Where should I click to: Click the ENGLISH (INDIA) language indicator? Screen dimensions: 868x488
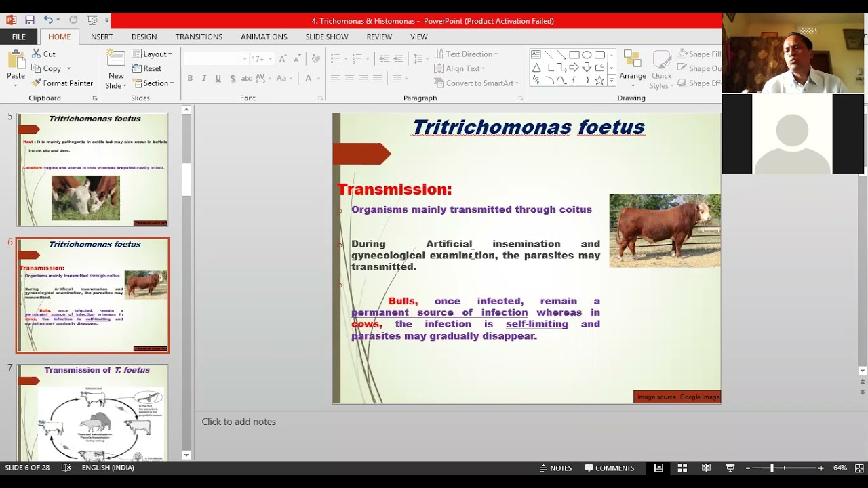(108, 468)
